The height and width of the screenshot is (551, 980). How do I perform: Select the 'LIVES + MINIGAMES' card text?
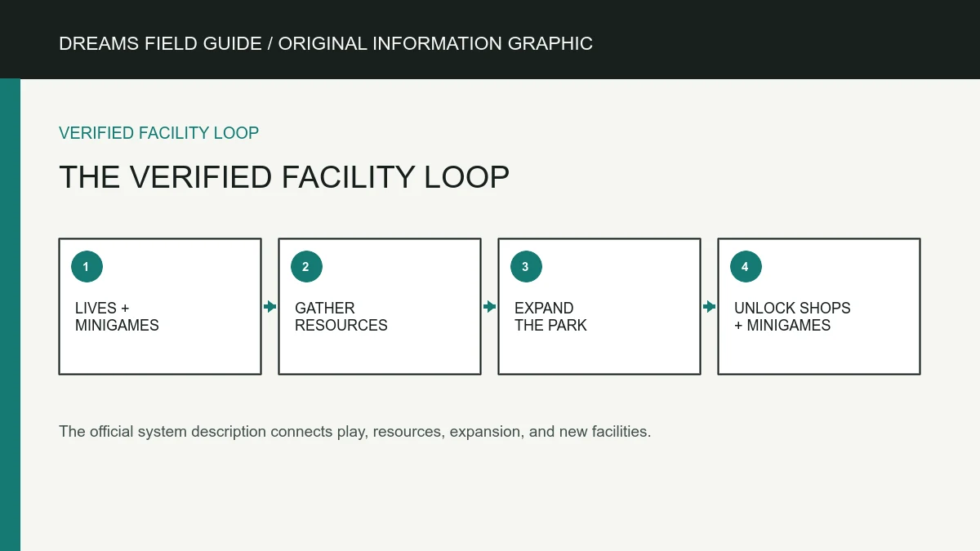click(x=117, y=317)
